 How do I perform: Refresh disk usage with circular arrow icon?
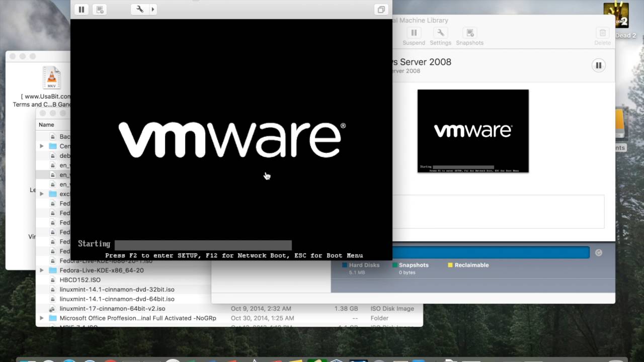tap(599, 252)
